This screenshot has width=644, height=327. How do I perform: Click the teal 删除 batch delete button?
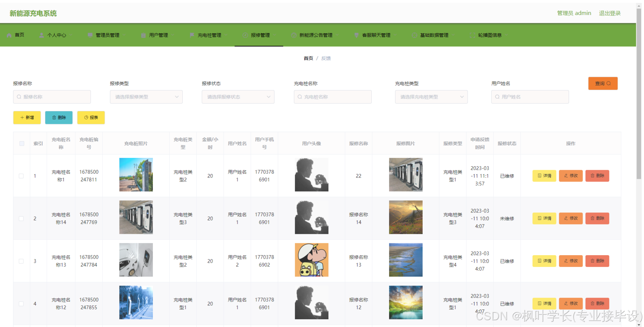pos(59,117)
